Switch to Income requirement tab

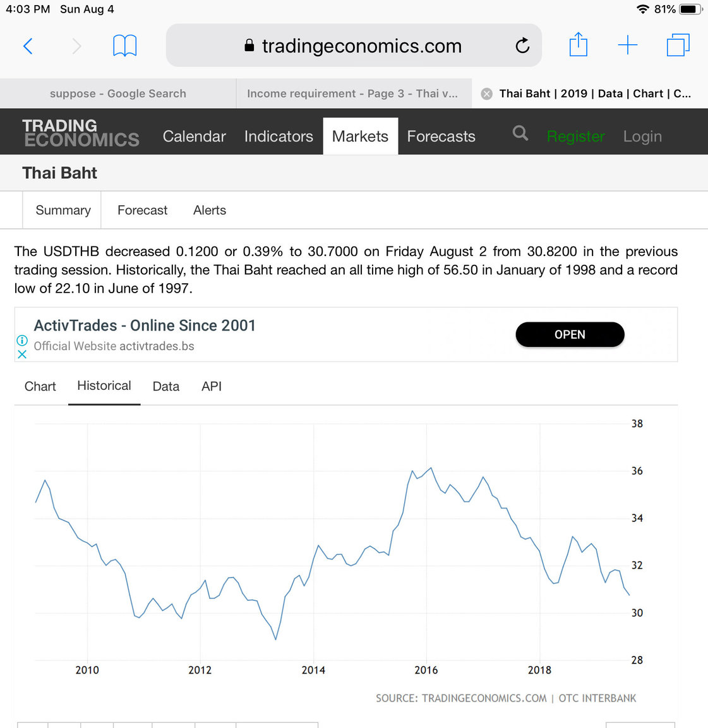352,94
